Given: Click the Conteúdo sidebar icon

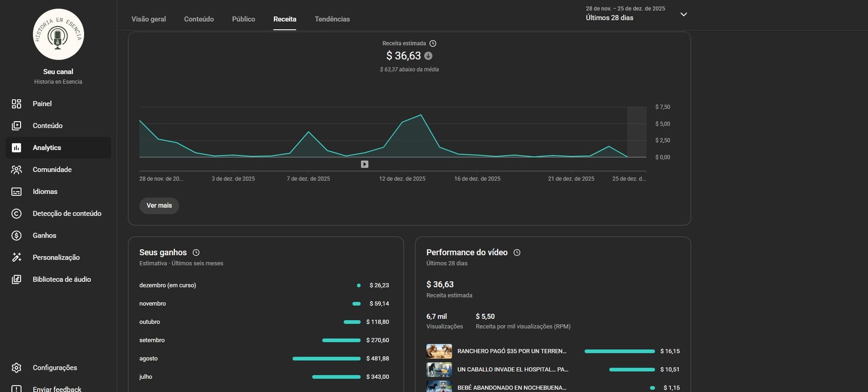Looking at the screenshot, I should (x=16, y=125).
